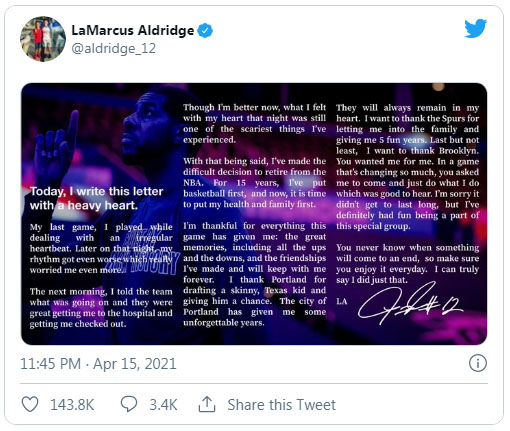Open the 11:45 PM Apr 15, 2021 timestamp
Image resolution: width=510 pixels, height=431 pixels.
(98, 364)
